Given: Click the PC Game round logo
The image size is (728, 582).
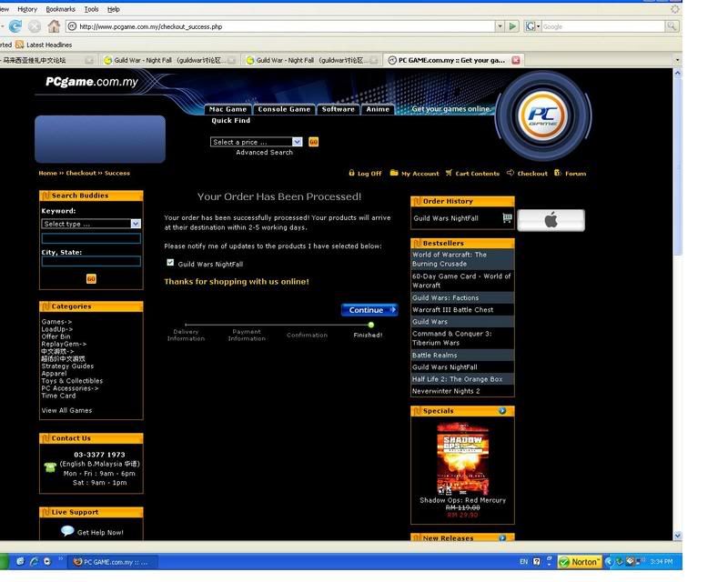Looking at the screenshot, I should (x=542, y=115).
